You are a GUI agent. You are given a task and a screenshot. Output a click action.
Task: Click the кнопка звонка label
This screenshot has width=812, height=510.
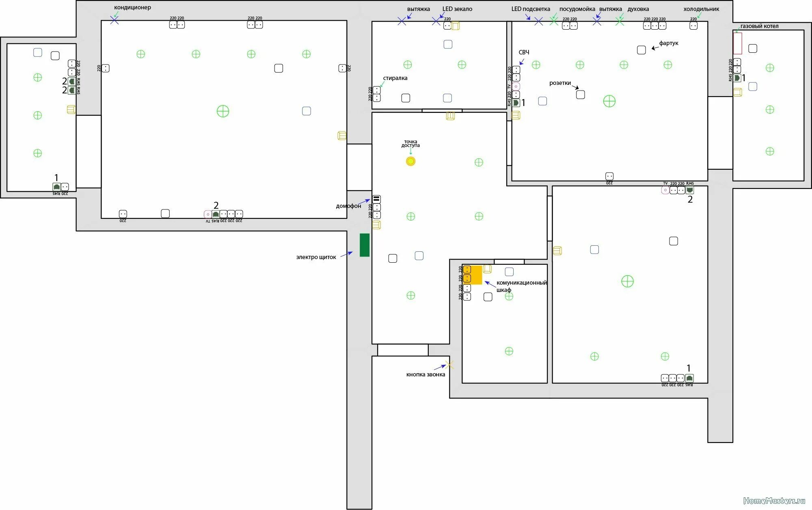[x=425, y=374]
